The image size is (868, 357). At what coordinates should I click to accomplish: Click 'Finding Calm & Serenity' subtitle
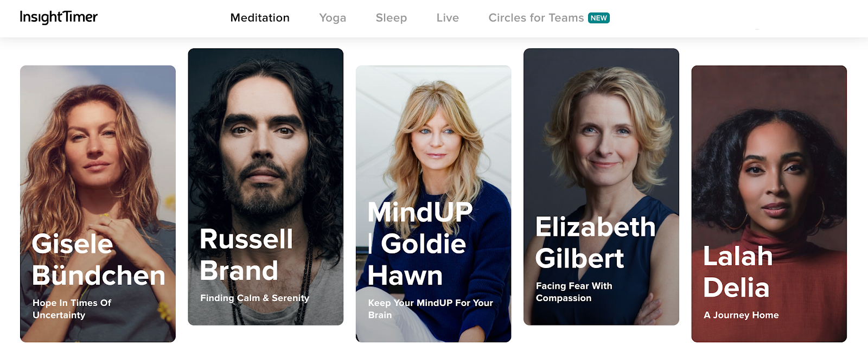(x=254, y=298)
